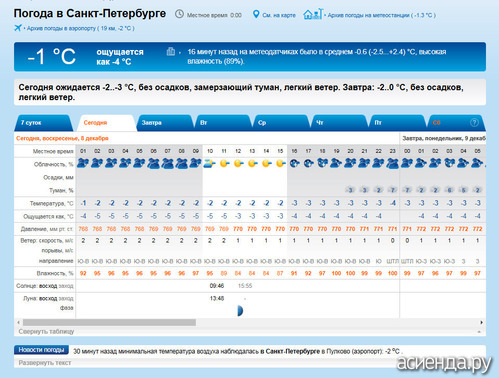This screenshot has width=499, height=378.
Task: Collapse the table via Свернуть таблицу
Action: 46,331
